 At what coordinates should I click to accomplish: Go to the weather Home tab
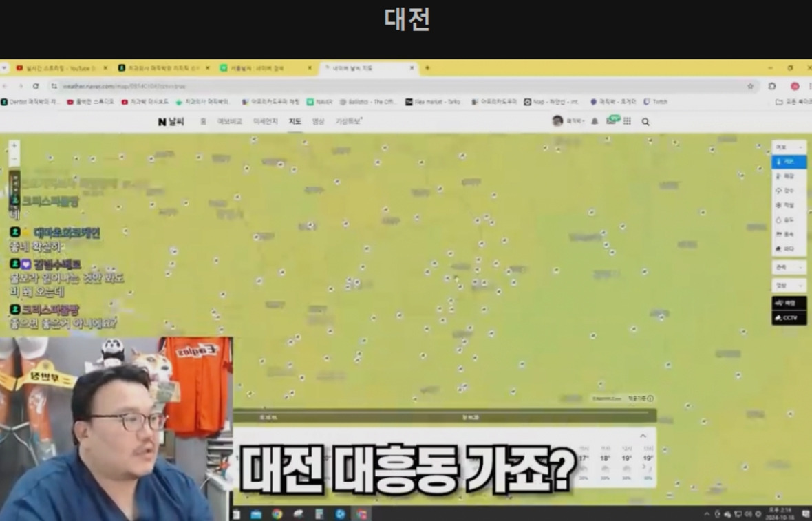[x=203, y=121]
